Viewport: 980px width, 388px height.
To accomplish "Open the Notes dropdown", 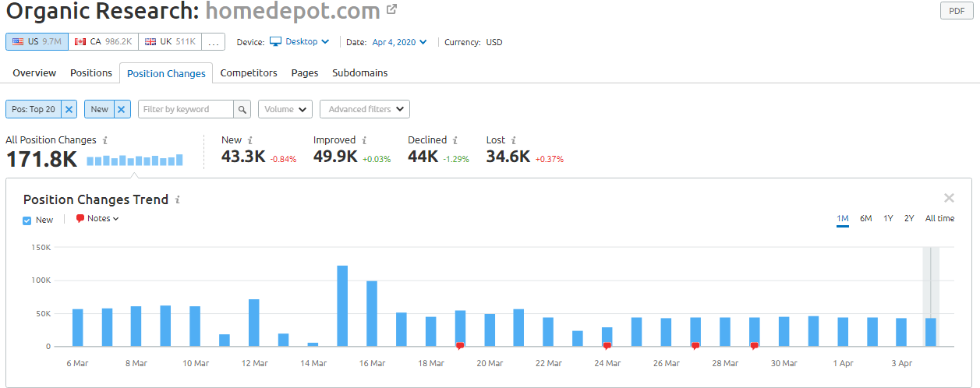I will pyautogui.click(x=97, y=219).
